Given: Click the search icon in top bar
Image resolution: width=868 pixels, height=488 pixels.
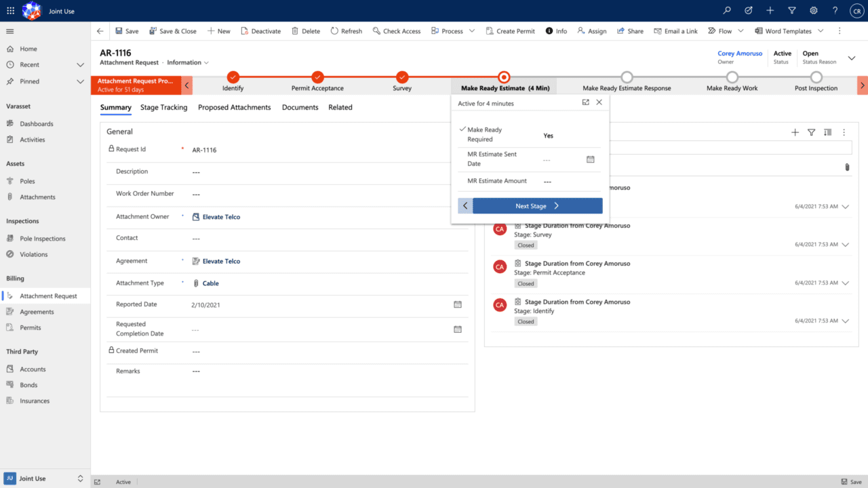Looking at the screenshot, I should tap(727, 11).
